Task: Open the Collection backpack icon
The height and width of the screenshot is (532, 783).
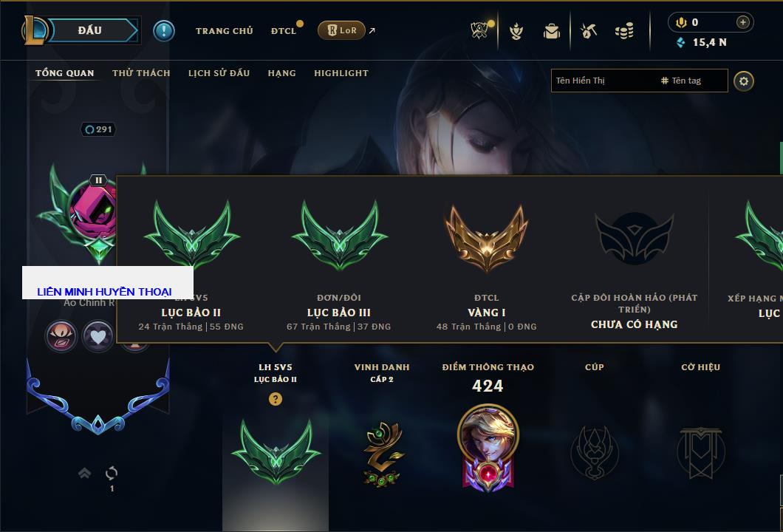Action: 552,31
